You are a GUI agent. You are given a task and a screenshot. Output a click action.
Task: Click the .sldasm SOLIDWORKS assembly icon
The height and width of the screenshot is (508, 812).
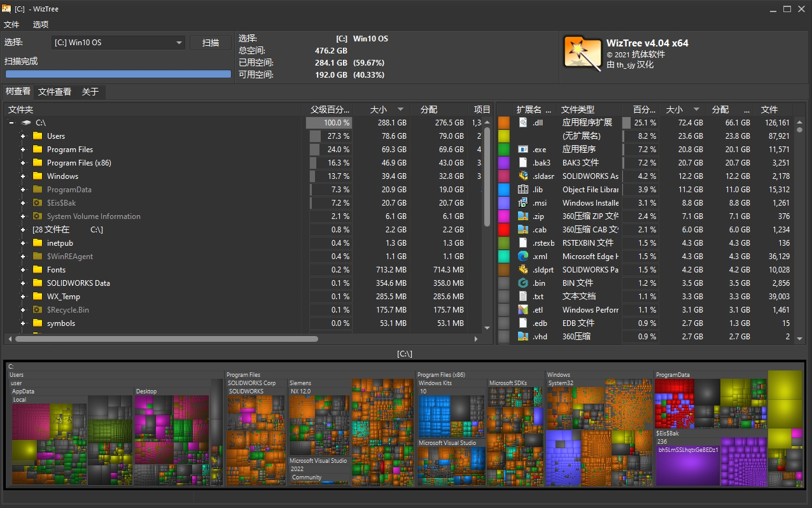[523, 176]
